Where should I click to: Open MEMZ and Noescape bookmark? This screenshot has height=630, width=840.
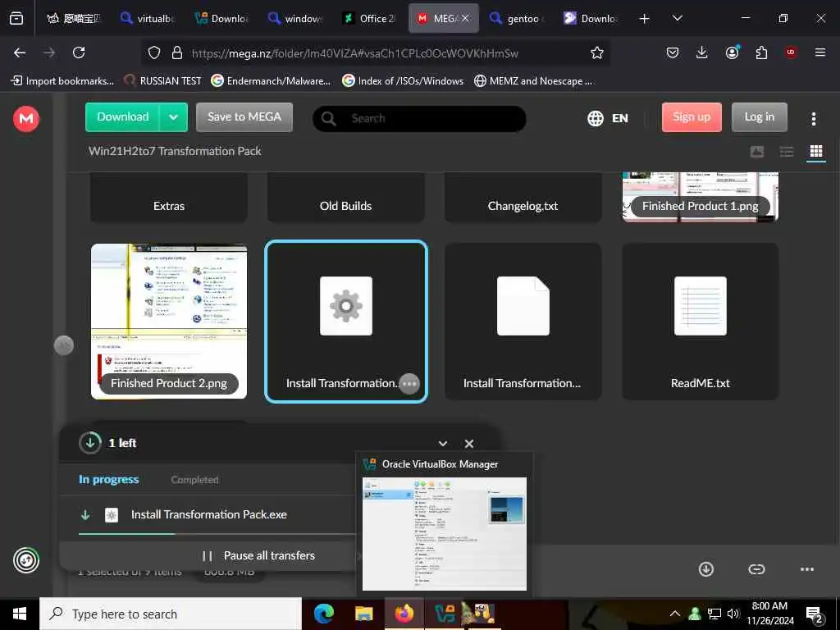[533, 81]
